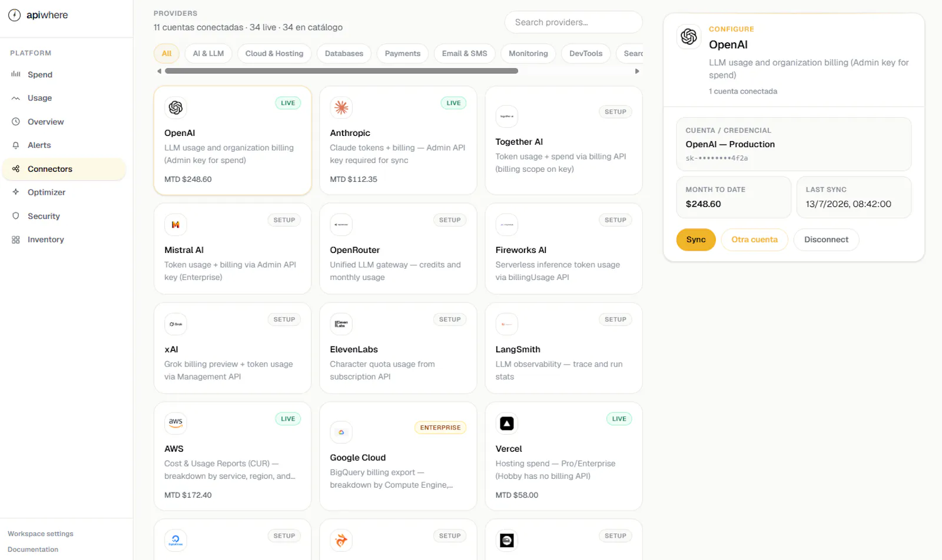Click the Connectors sidebar icon
942x560 pixels.
point(16,169)
